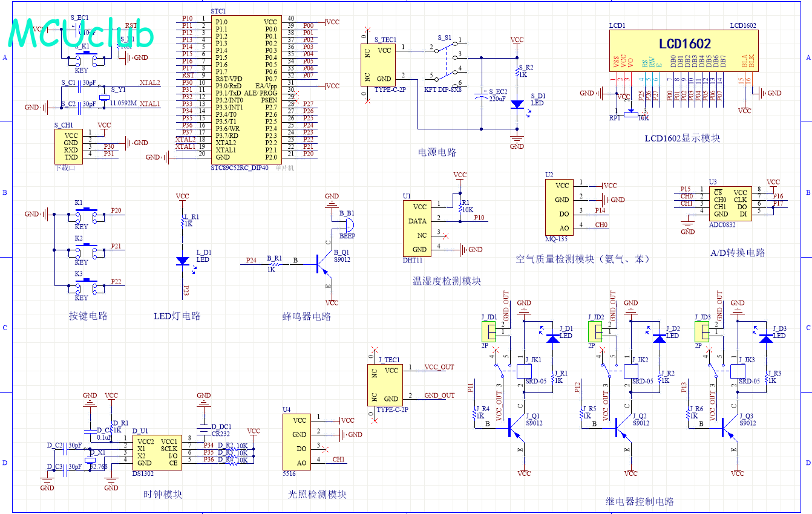Image resolution: width=812 pixels, height=514 pixels.
Task: Select the MQ-135 air quality sensor U2
Action: coord(561,207)
